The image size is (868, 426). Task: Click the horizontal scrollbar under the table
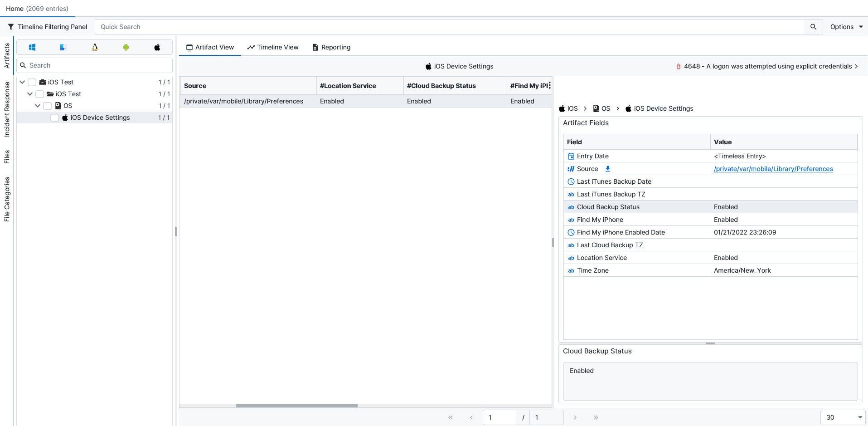click(297, 406)
